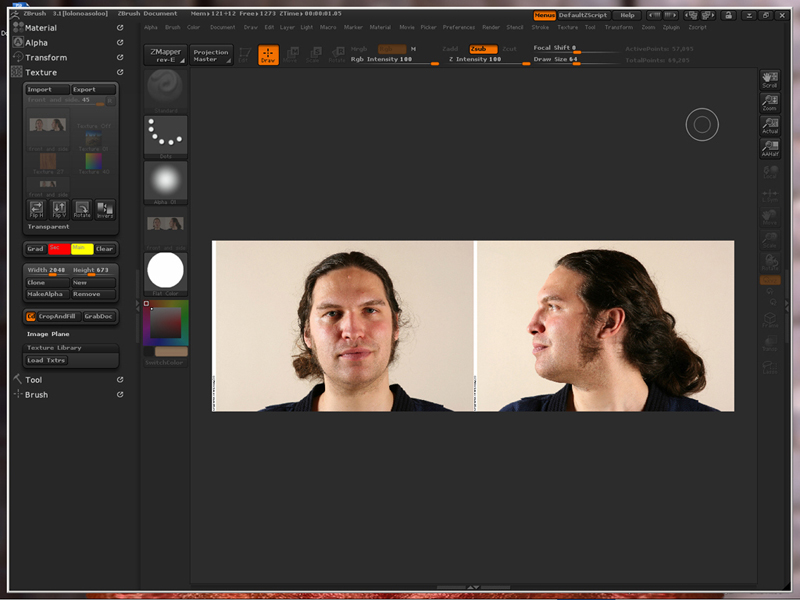Image resolution: width=800 pixels, height=600 pixels.
Task: Click the Flip V texture icon
Action: [59, 209]
